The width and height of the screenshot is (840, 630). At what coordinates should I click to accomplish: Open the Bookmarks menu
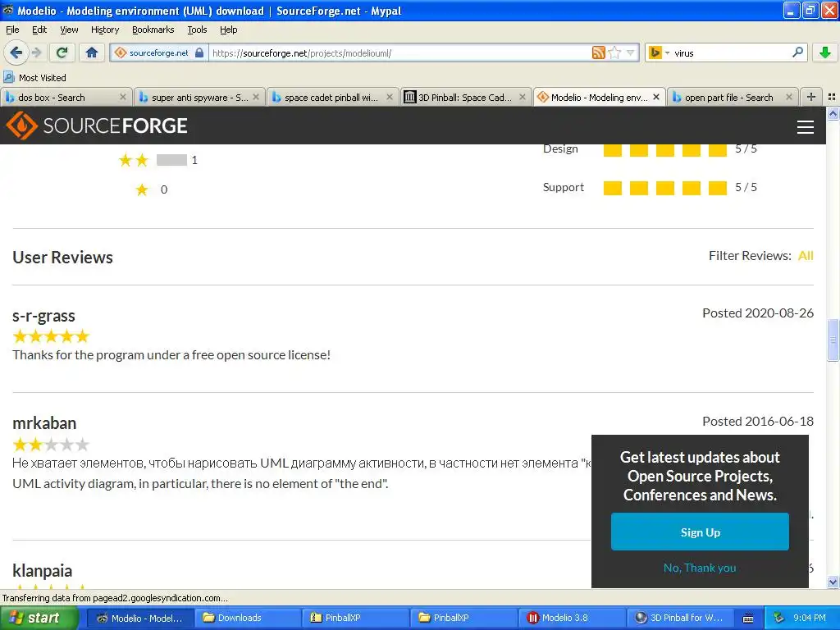click(153, 30)
